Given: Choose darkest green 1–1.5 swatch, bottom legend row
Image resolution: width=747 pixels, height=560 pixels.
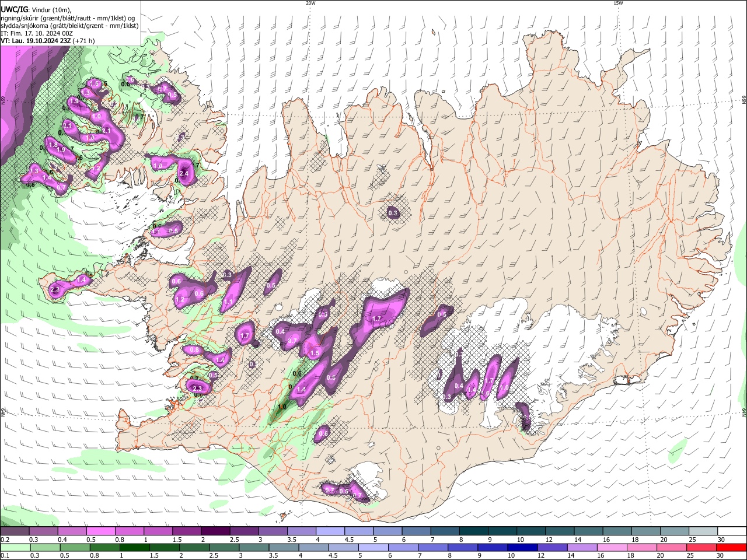Looking at the screenshot, I should pyautogui.click(x=134, y=547).
